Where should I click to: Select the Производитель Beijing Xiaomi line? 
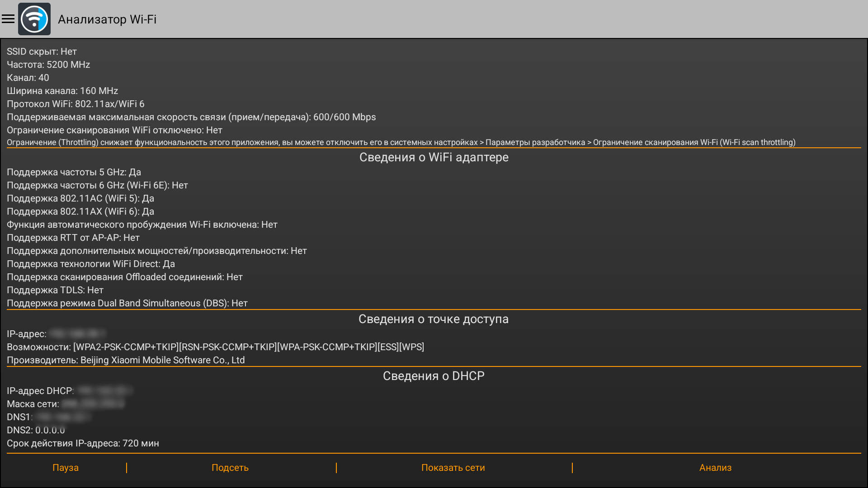pyautogui.click(x=126, y=360)
